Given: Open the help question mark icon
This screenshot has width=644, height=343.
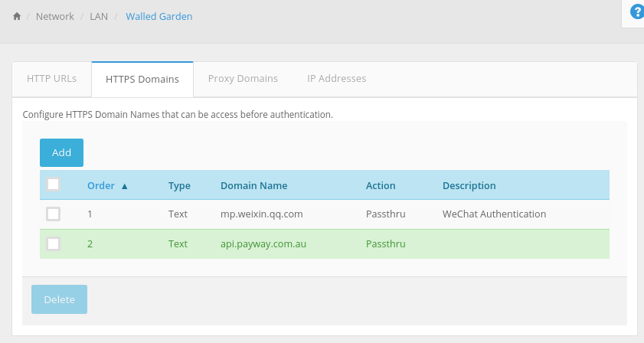Looking at the screenshot, I should 636,12.
